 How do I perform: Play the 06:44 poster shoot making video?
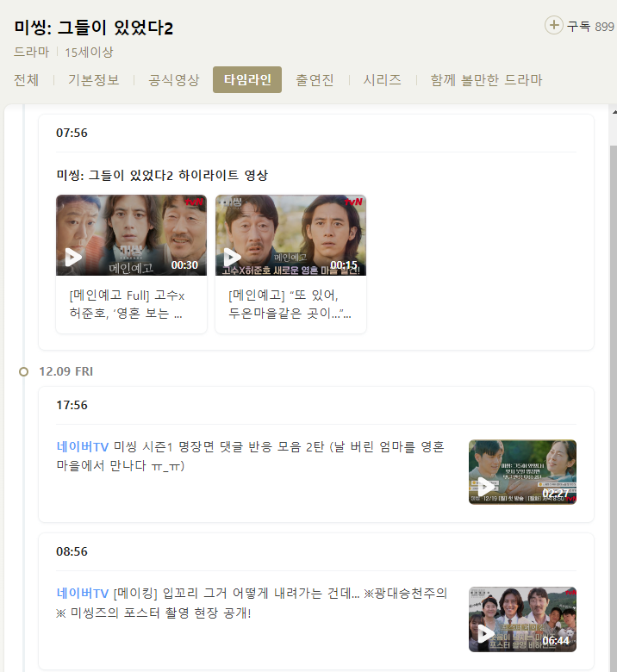pyautogui.click(x=522, y=619)
